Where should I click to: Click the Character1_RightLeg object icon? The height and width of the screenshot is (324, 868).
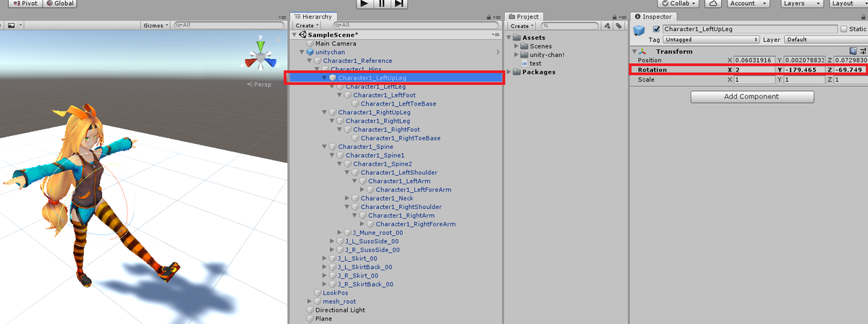point(341,121)
